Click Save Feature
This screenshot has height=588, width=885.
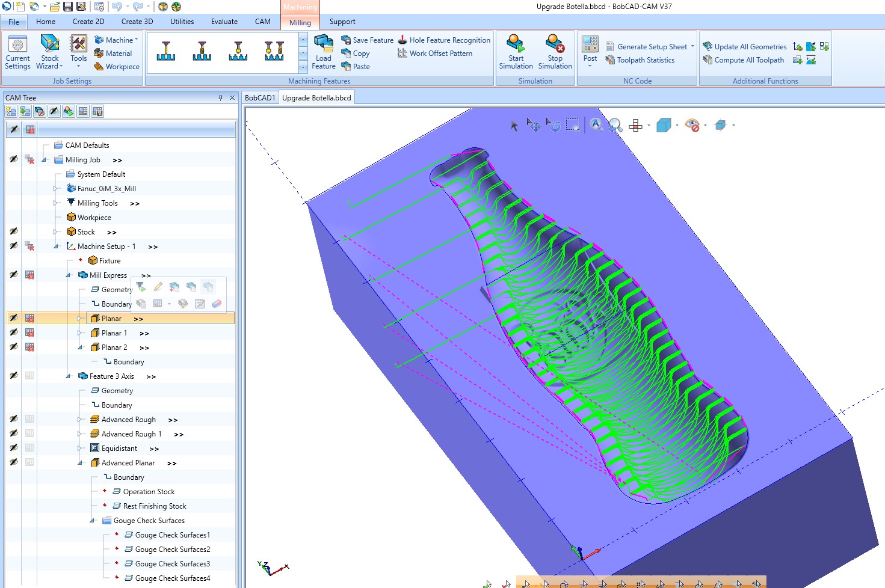pyautogui.click(x=367, y=40)
